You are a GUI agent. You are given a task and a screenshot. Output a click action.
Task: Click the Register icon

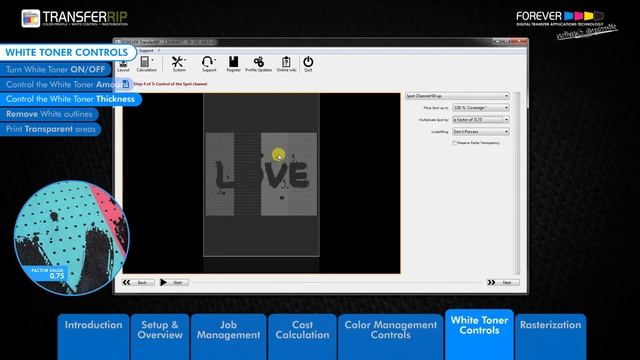(233, 64)
